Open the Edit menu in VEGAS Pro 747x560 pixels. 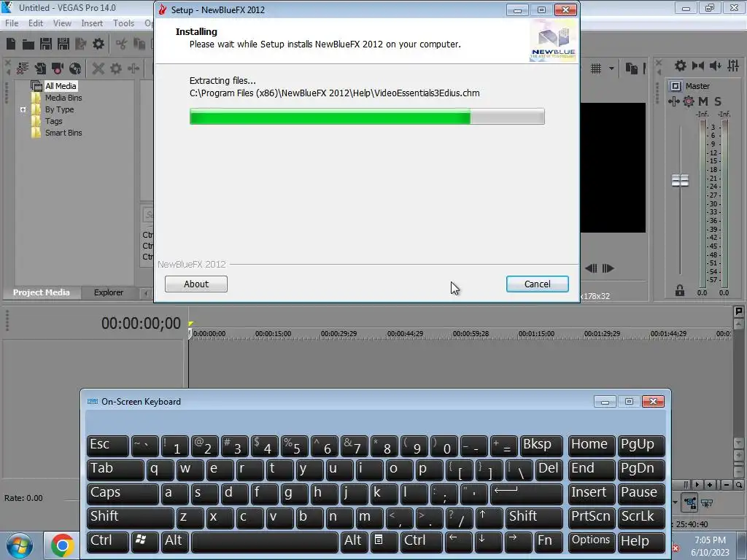(x=36, y=23)
